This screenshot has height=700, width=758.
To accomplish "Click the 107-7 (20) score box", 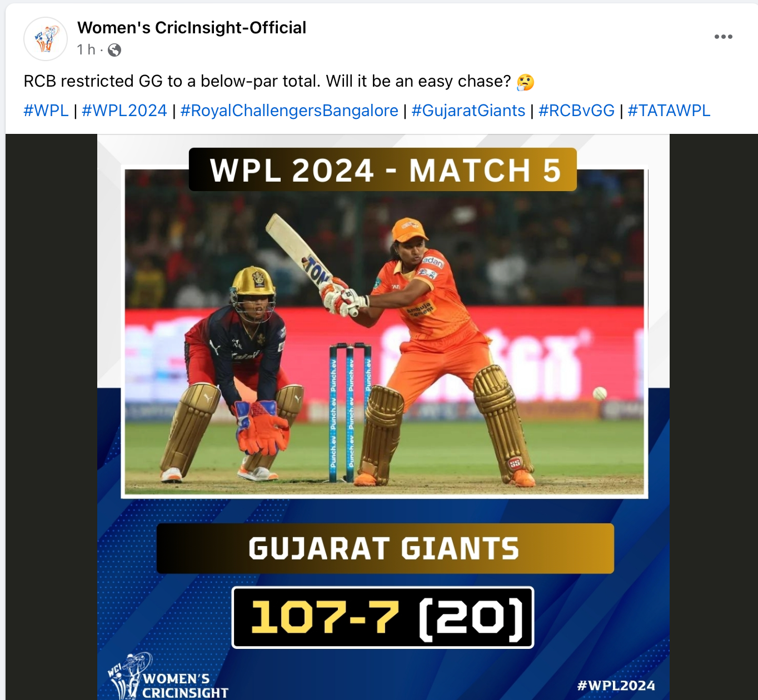I will pyautogui.click(x=383, y=617).
